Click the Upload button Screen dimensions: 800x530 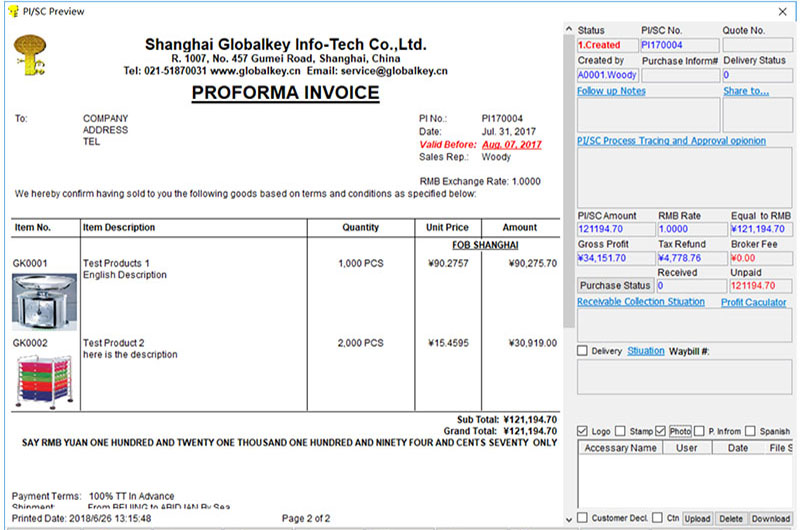697,518
